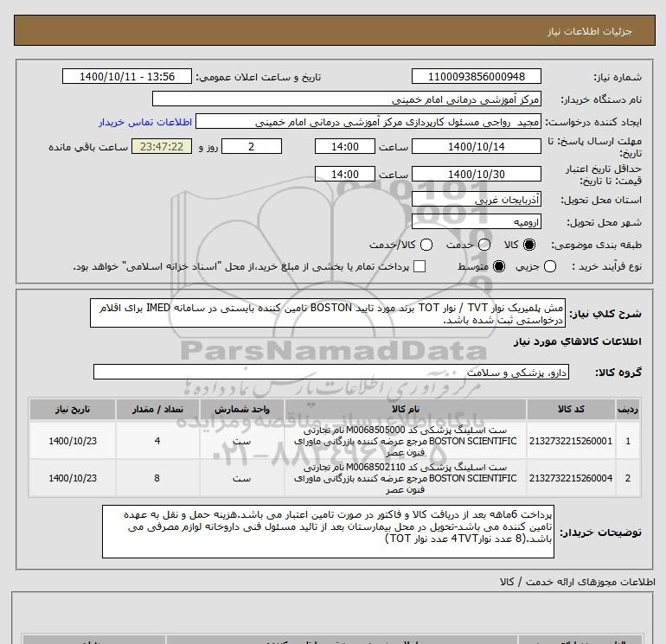
Task: Click the countdown timer 23:47:22
Action: coord(162,146)
